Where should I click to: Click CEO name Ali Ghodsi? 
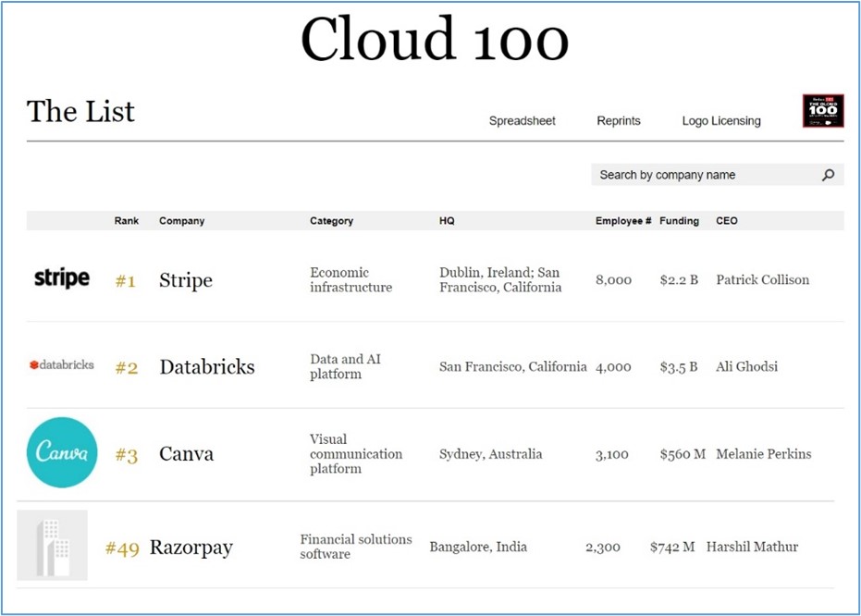pyautogui.click(x=746, y=366)
